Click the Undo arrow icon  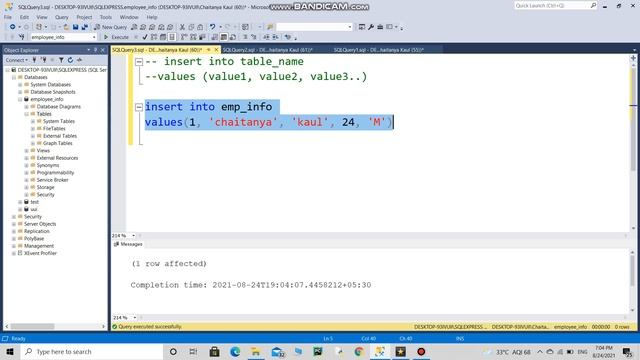pyautogui.click(x=212, y=27)
